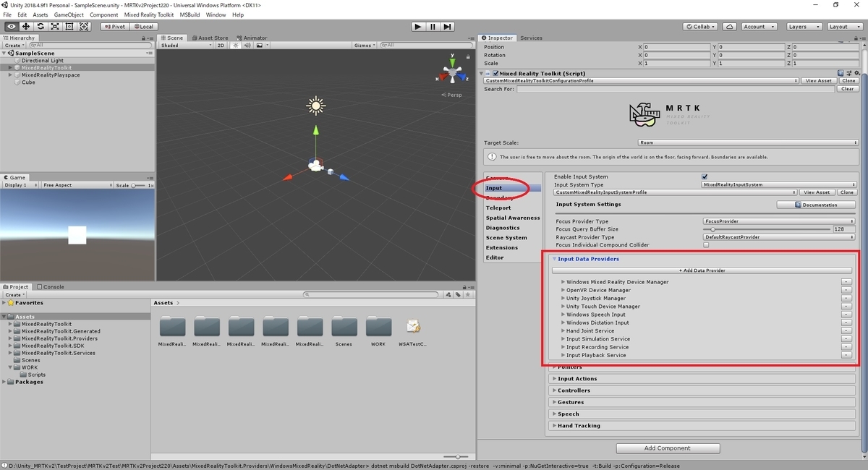Click Add Component button
The height and width of the screenshot is (470, 868).
pyautogui.click(x=668, y=448)
